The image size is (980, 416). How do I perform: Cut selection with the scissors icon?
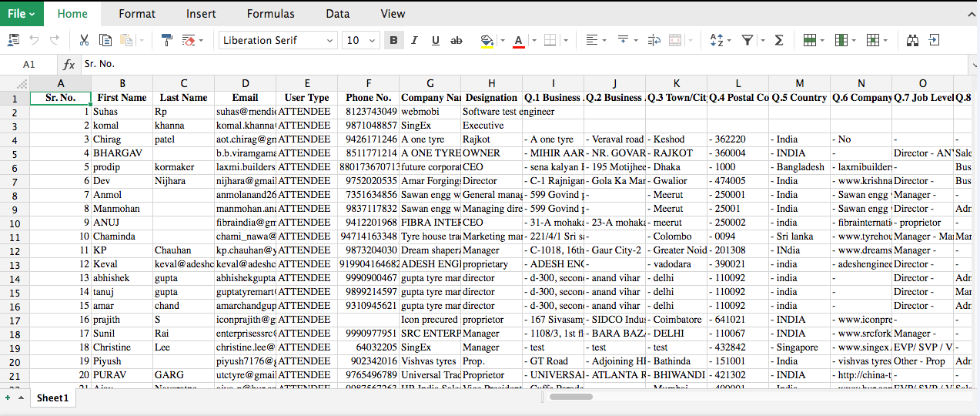(84, 40)
